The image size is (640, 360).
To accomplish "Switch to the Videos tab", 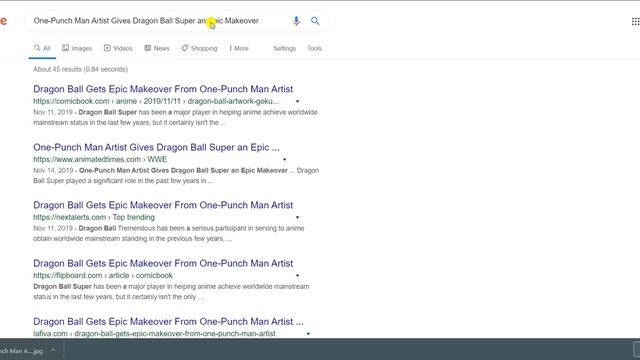I will pos(118,48).
